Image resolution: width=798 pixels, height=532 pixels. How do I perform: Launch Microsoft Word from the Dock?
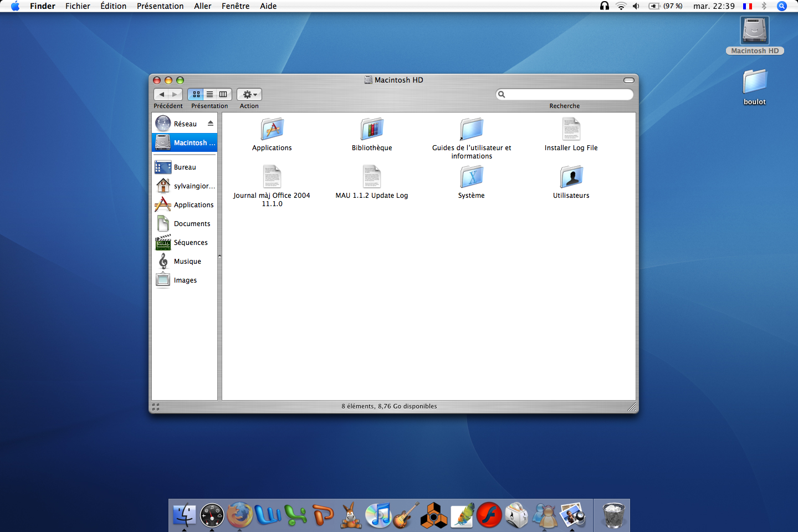(268, 515)
